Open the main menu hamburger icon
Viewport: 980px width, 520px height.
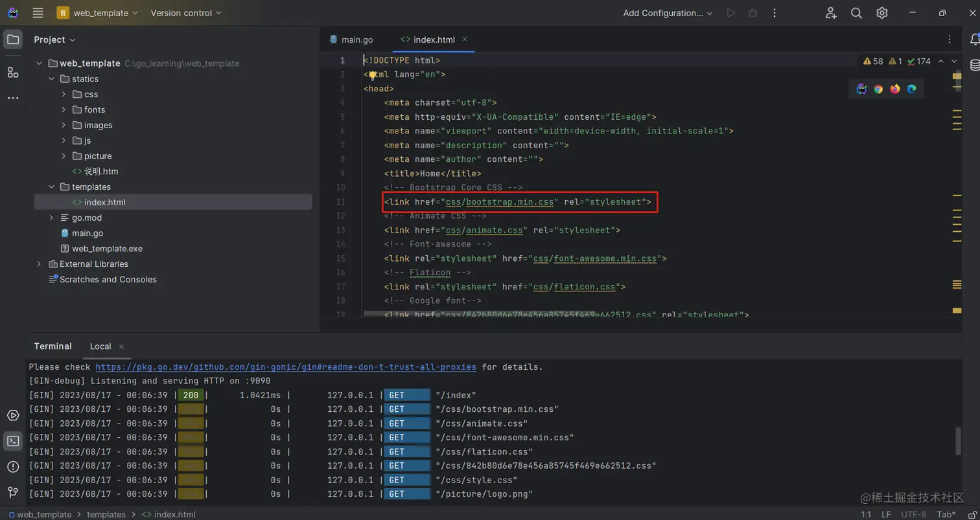[x=38, y=13]
